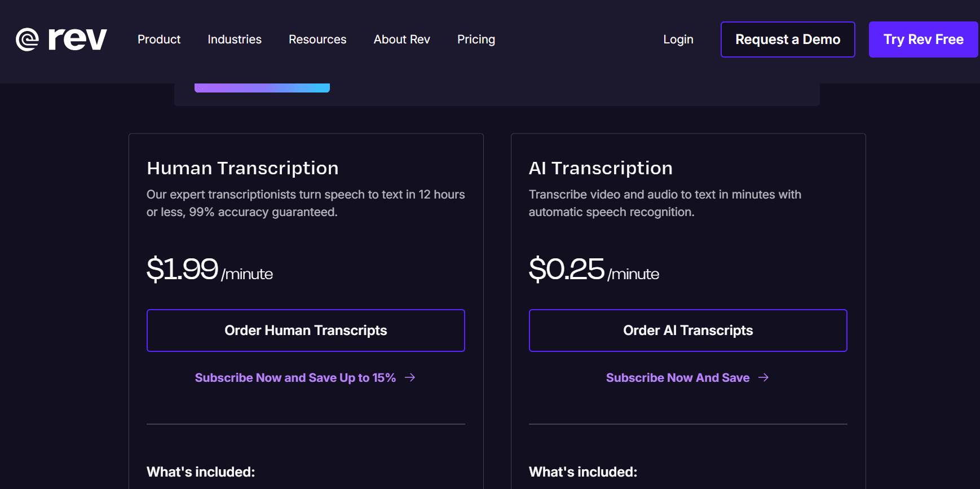Screen dimensions: 980x489
Task: Click the $1.99 per minute price
Action: point(210,269)
